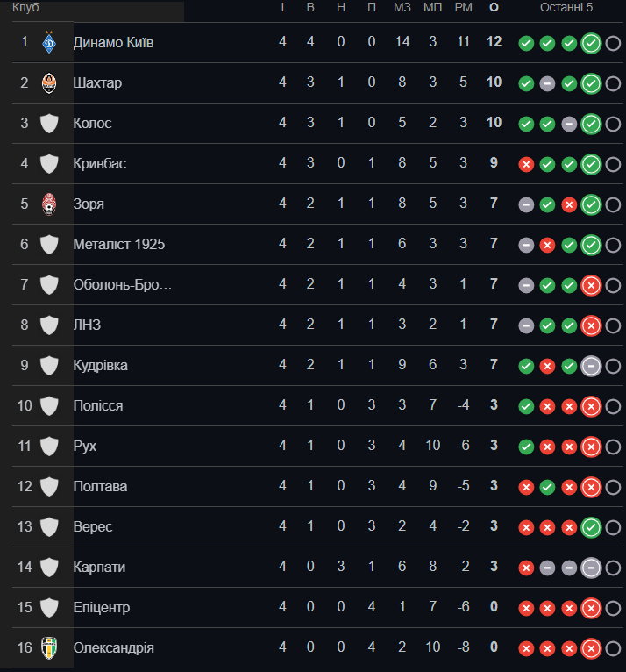Click Кудрівка's latest highlighted draw icon
Viewport: 626px width, 672px height.
click(591, 366)
